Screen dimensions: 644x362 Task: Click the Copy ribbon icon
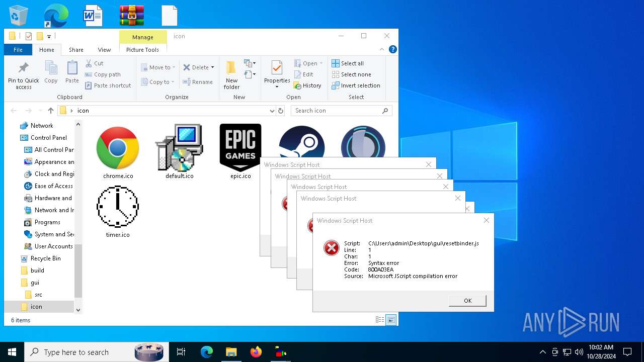[51, 72]
